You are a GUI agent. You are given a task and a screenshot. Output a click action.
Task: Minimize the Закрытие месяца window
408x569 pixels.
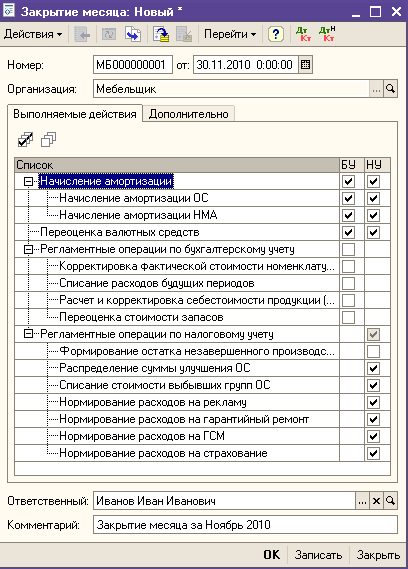click(356, 12)
